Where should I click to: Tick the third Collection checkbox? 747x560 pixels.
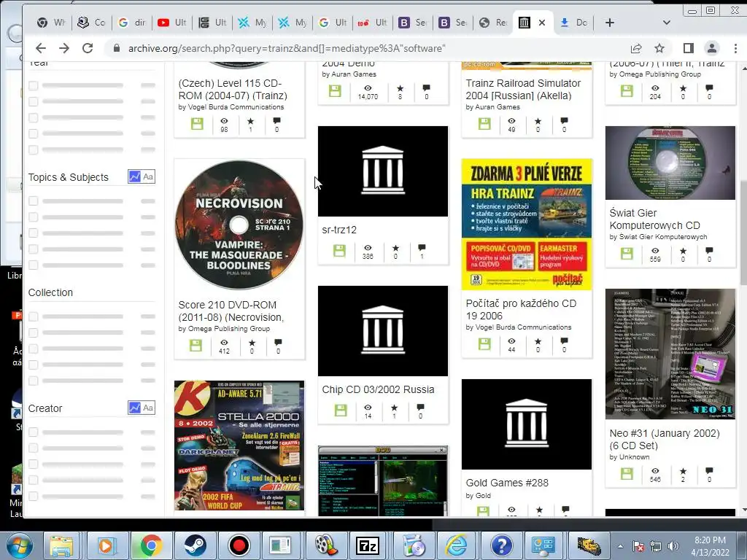33,349
